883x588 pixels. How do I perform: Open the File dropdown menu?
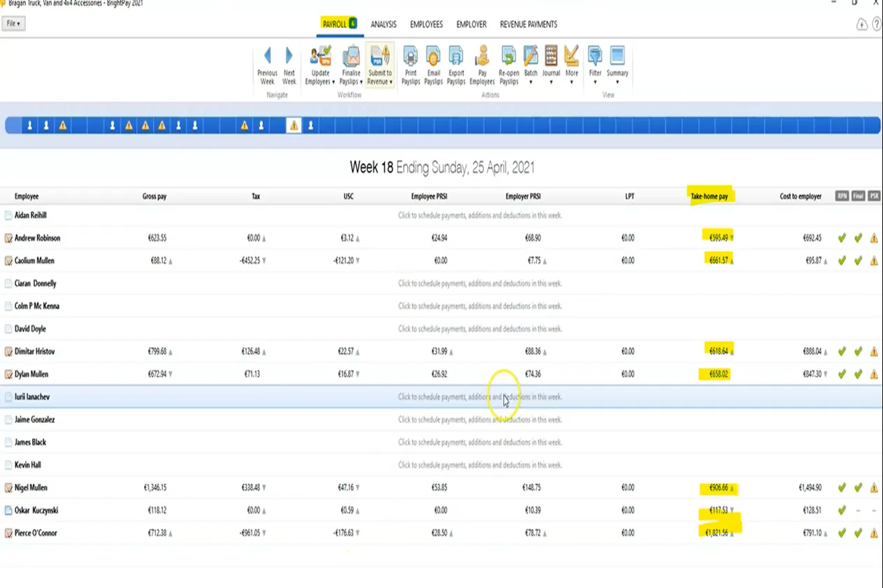[x=13, y=24]
